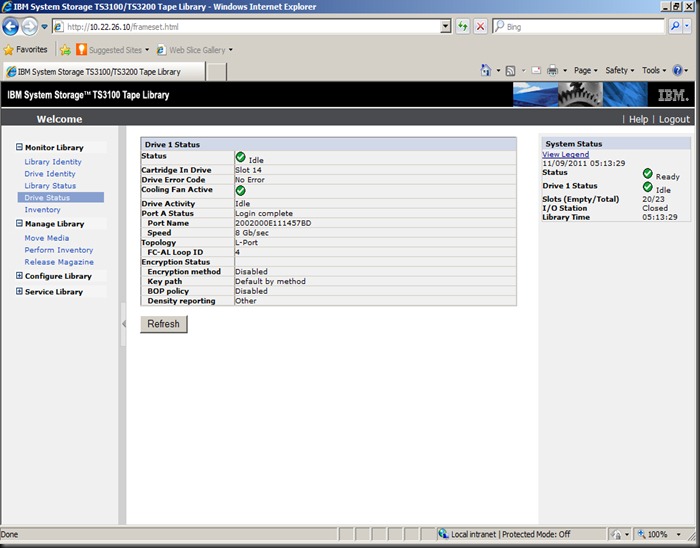Open Suggested Sites orange icon

tap(81, 50)
